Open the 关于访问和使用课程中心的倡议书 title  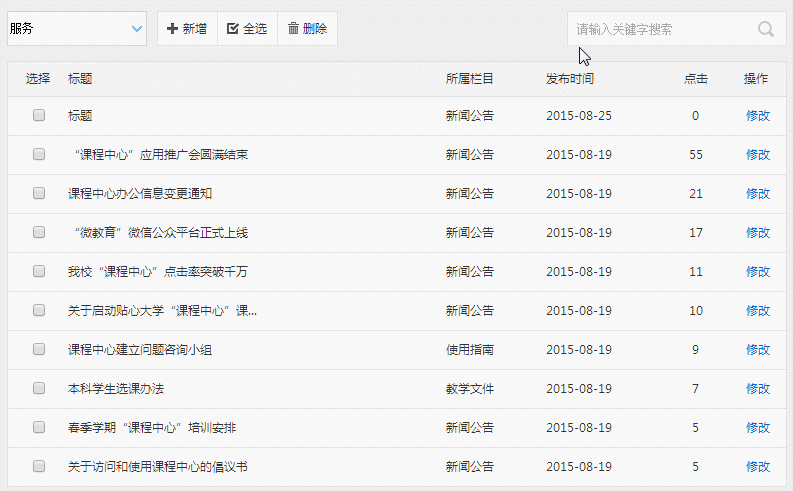157,467
